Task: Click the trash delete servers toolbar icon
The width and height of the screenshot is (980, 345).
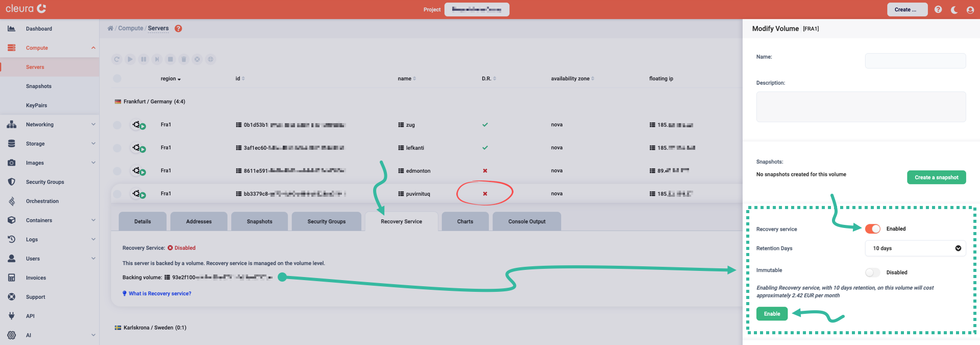Action: pyautogui.click(x=184, y=59)
